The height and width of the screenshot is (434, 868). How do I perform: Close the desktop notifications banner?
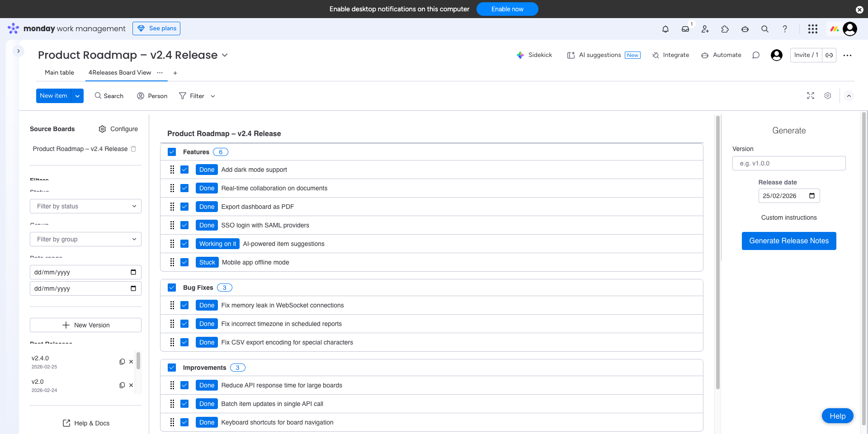(x=859, y=9)
